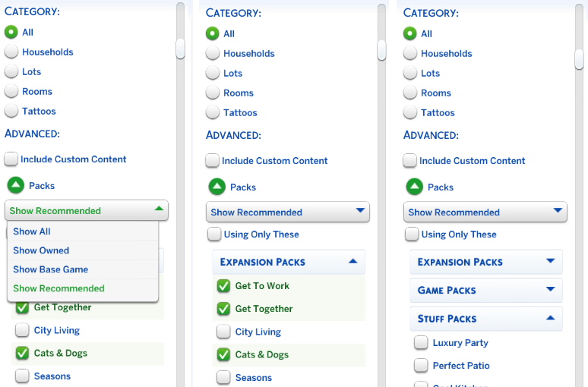Select the Households radio button in middle panel
Image resolution: width=588 pixels, height=387 pixels.
(212, 54)
